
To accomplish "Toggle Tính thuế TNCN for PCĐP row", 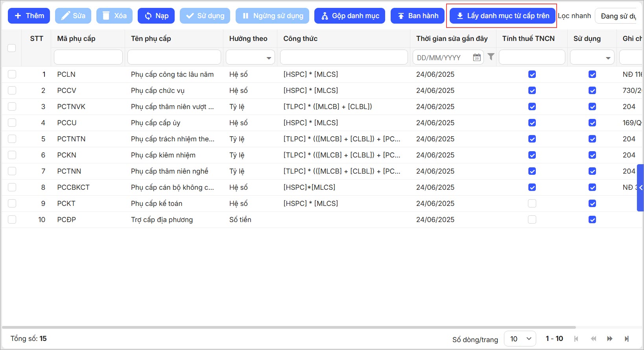I will point(532,220).
